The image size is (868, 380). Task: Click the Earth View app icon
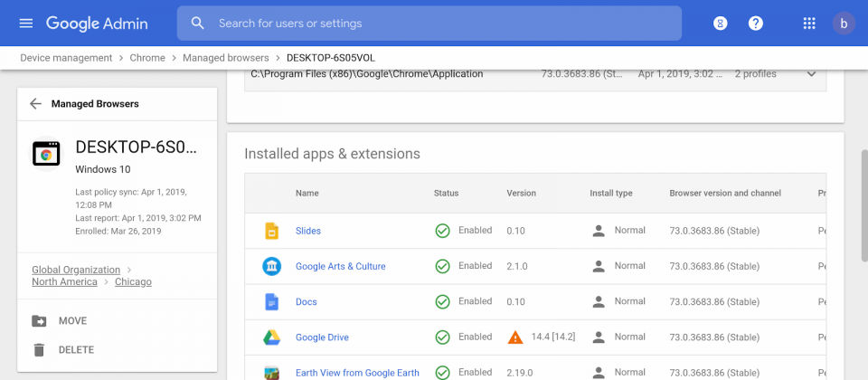(x=271, y=372)
